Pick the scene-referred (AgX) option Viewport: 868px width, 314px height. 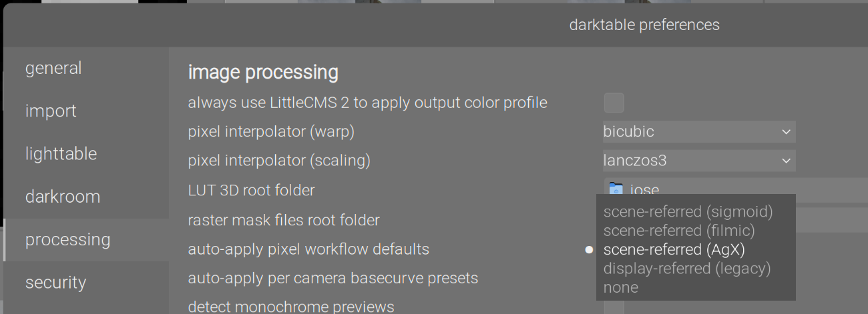674,250
